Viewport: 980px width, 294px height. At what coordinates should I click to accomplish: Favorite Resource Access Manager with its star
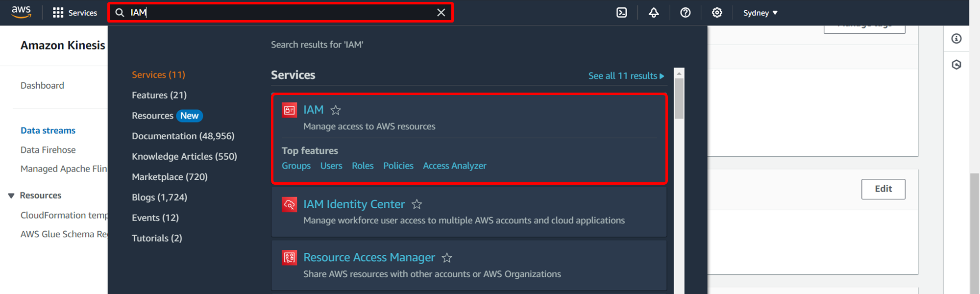click(x=447, y=258)
